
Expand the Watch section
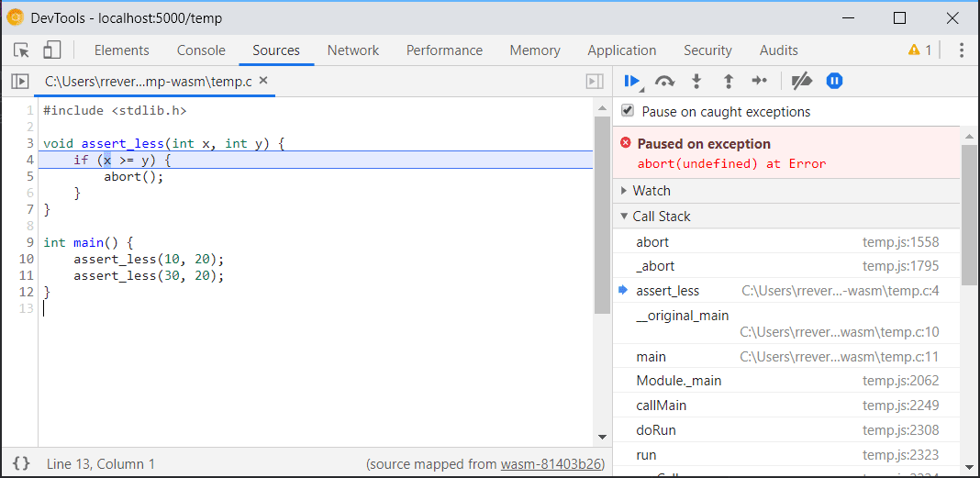point(651,191)
